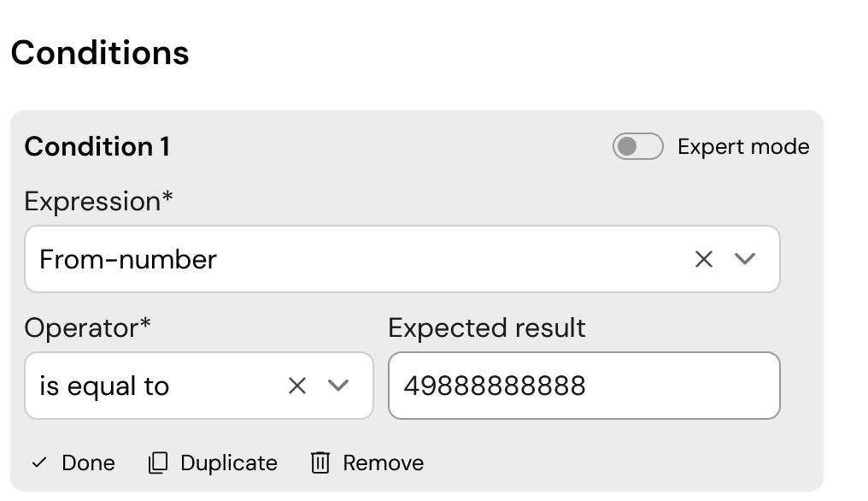The width and height of the screenshot is (868, 501).
Task: Open the 'is equal to' operator field
Action: 199,386
